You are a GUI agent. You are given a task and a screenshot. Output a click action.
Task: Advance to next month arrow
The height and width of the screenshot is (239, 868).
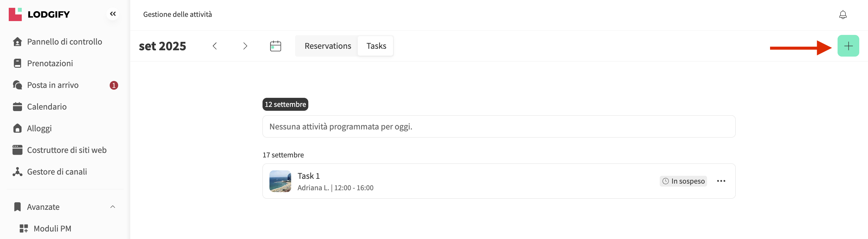[x=245, y=46]
